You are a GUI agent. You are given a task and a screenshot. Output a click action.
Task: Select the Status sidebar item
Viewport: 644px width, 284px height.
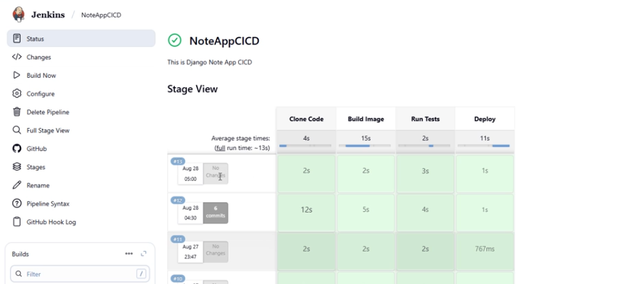(81, 39)
